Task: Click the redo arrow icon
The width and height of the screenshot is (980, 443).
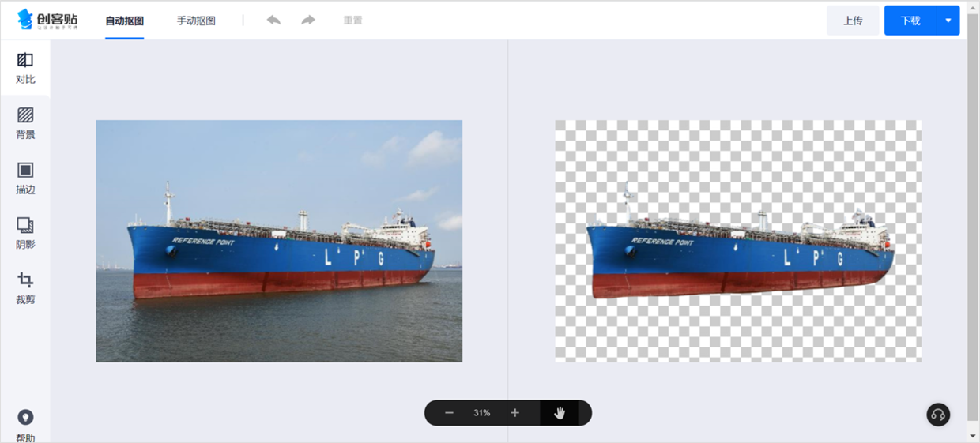Action: [x=308, y=20]
